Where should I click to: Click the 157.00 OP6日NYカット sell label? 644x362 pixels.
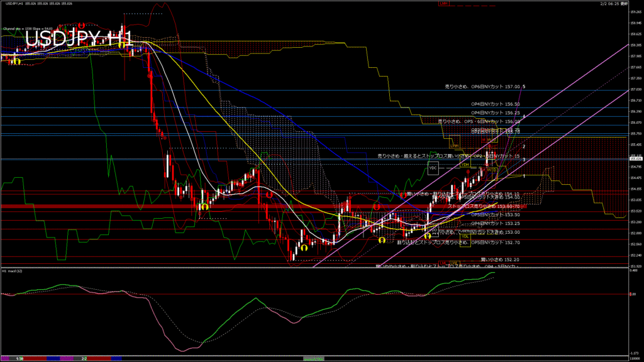click(x=482, y=87)
